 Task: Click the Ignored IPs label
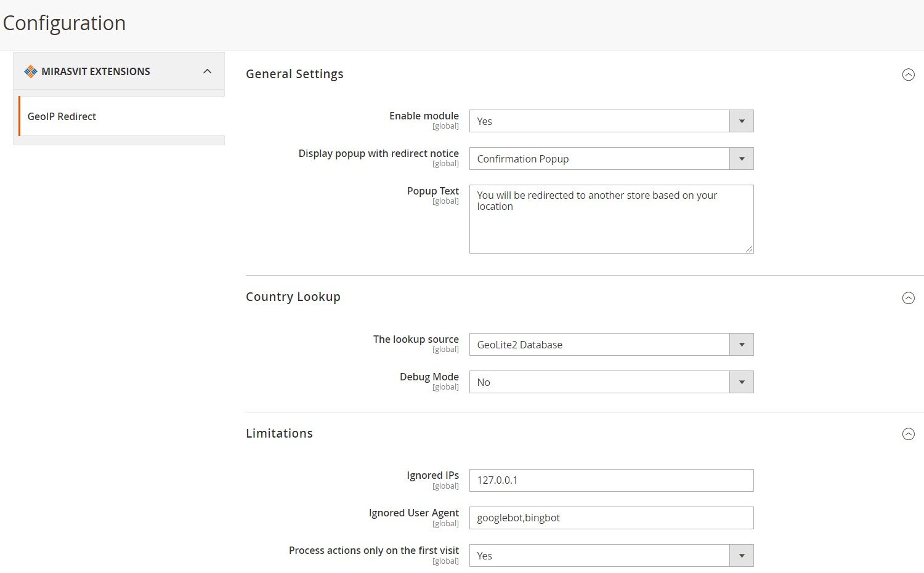(432, 475)
